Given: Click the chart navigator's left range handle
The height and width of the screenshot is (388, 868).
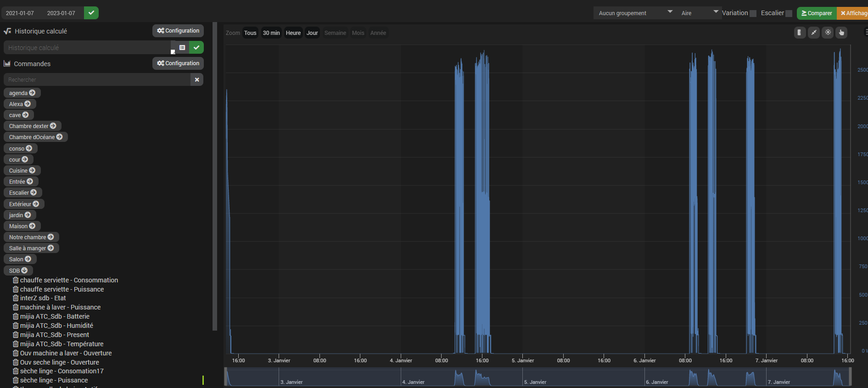Looking at the screenshot, I should (226, 377).
